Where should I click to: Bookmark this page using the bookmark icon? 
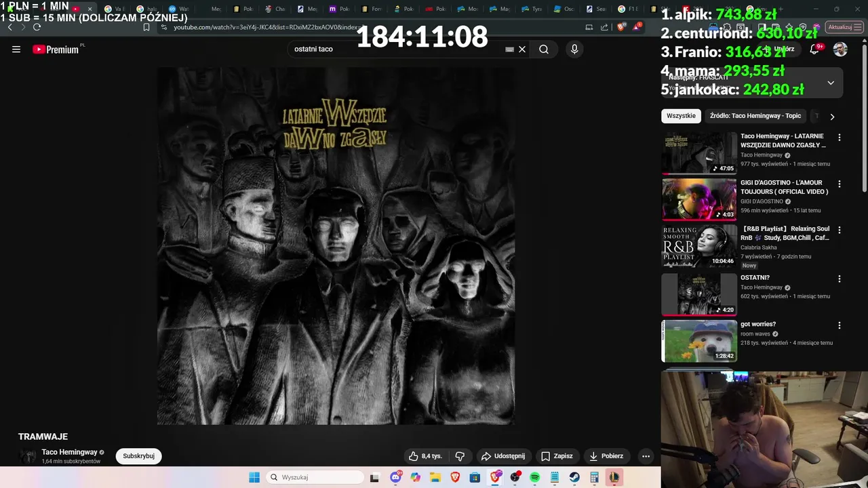pyautogui.click(x=146, y=27)
